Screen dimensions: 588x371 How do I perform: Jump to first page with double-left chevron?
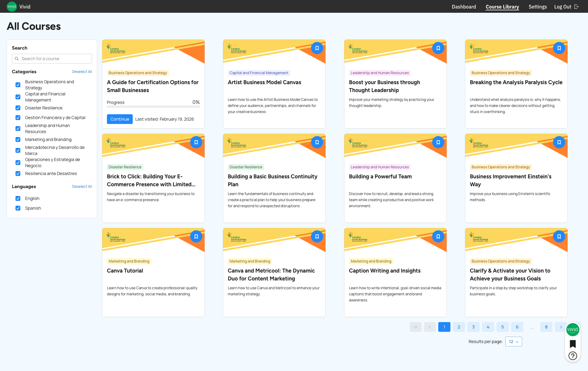pos(415,327)
